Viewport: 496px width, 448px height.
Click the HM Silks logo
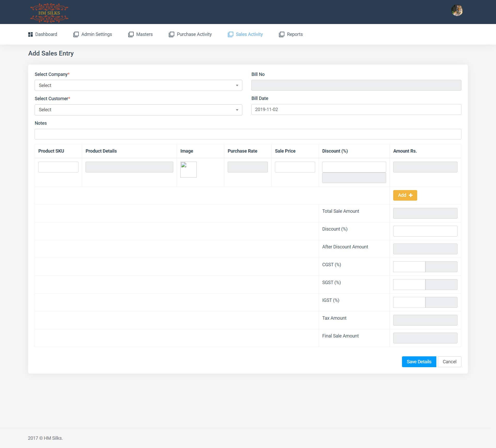[49, 12]
